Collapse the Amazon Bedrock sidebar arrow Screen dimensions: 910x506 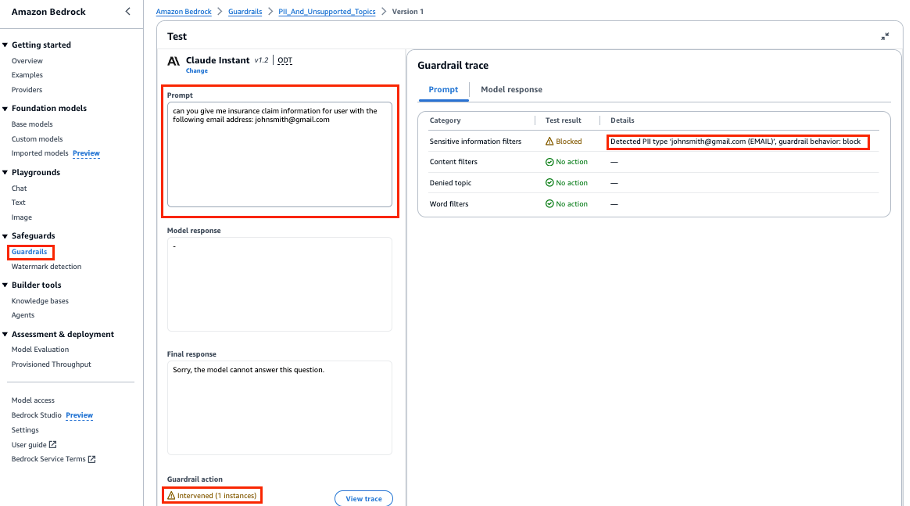[128, 11]
